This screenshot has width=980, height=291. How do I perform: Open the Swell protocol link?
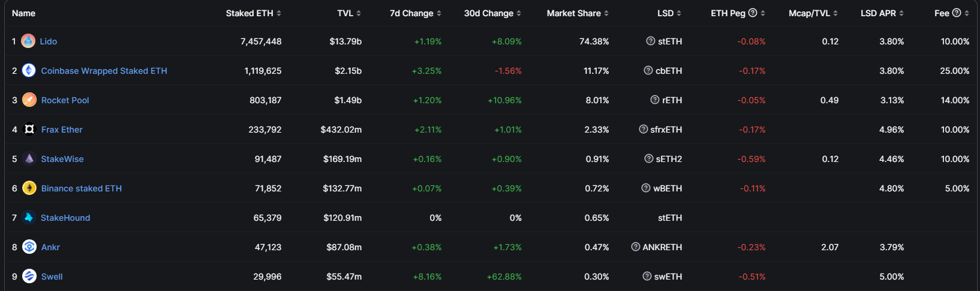(x=52, y=277)
